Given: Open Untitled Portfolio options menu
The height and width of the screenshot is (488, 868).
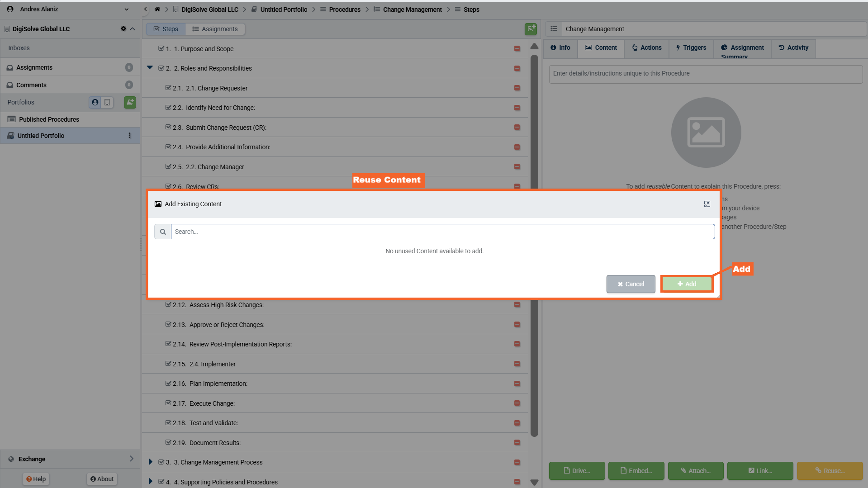Looking at the screenshot, I should click(x=130, y=136).
